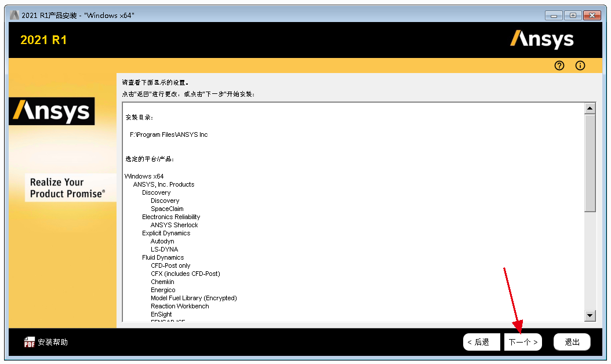Image resolution: width=611 pixels, height=364 pixels.
Task: Click the Ansys logo in left sidebar
Action: 52,111
